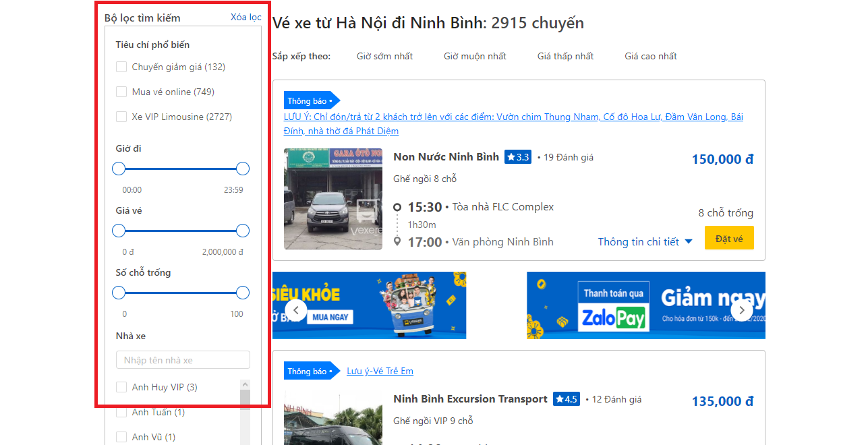This screenshot has width=868, height=445.
Task: Click the 135,000 đ price
Action: click(722, 401)
